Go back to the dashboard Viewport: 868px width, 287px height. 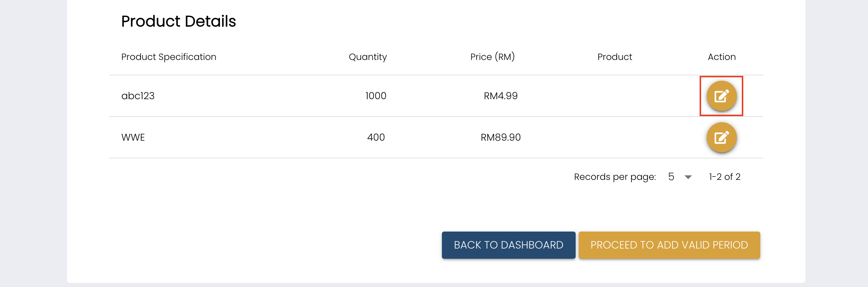click(x=508, y=245)
